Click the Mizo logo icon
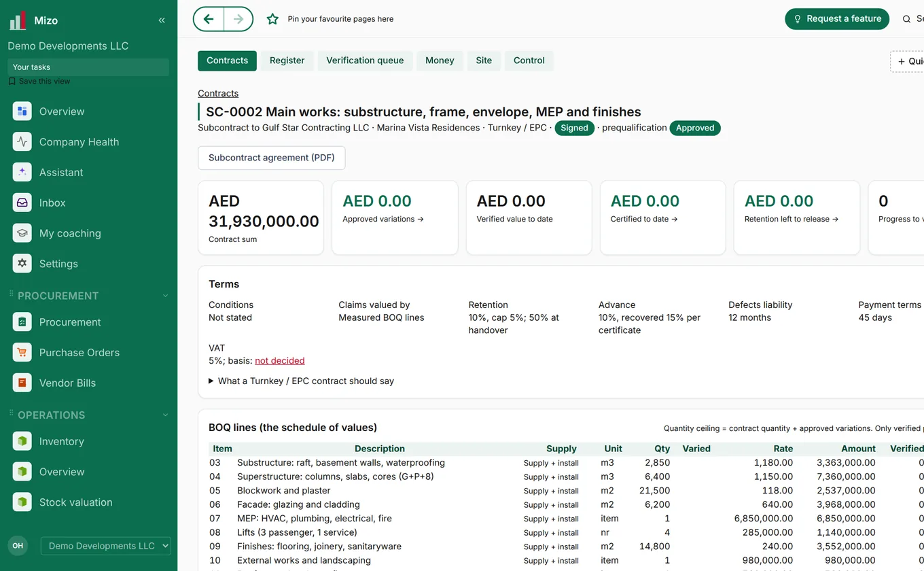Viewport: 924px width, 571px height. pos(18,20)
